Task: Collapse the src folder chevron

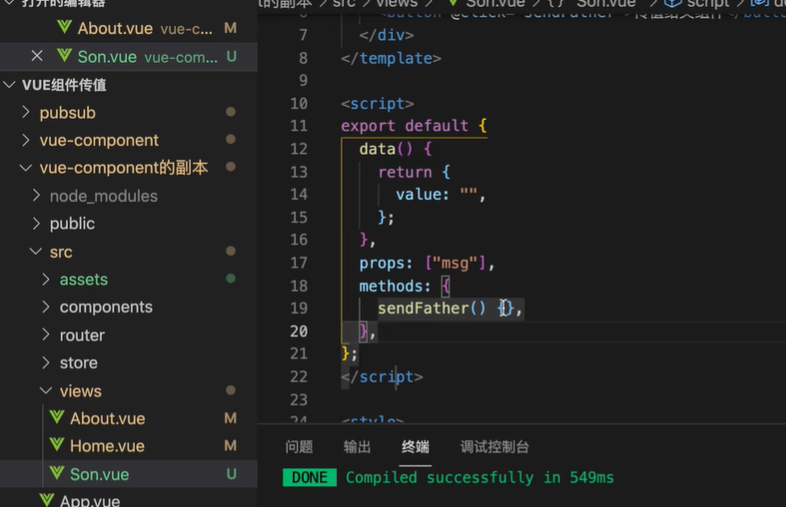Action: tap(36, 251)
